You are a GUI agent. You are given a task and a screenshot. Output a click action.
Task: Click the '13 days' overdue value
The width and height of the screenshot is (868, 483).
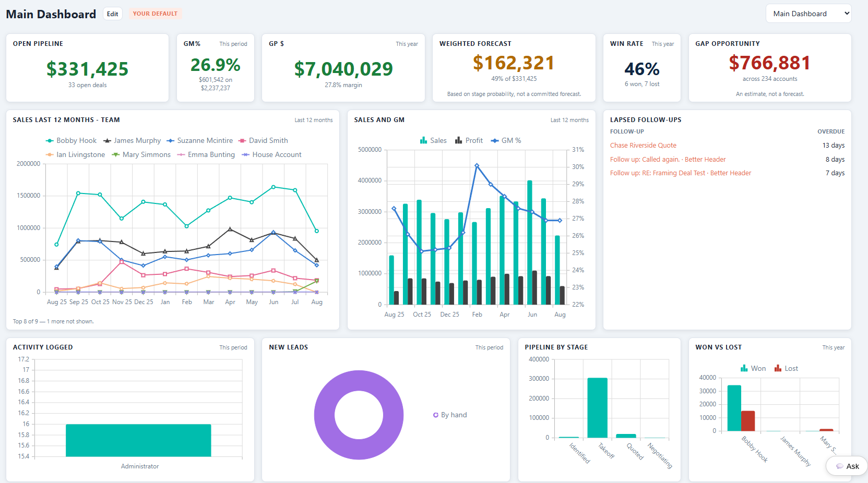(x=834, y=146)
